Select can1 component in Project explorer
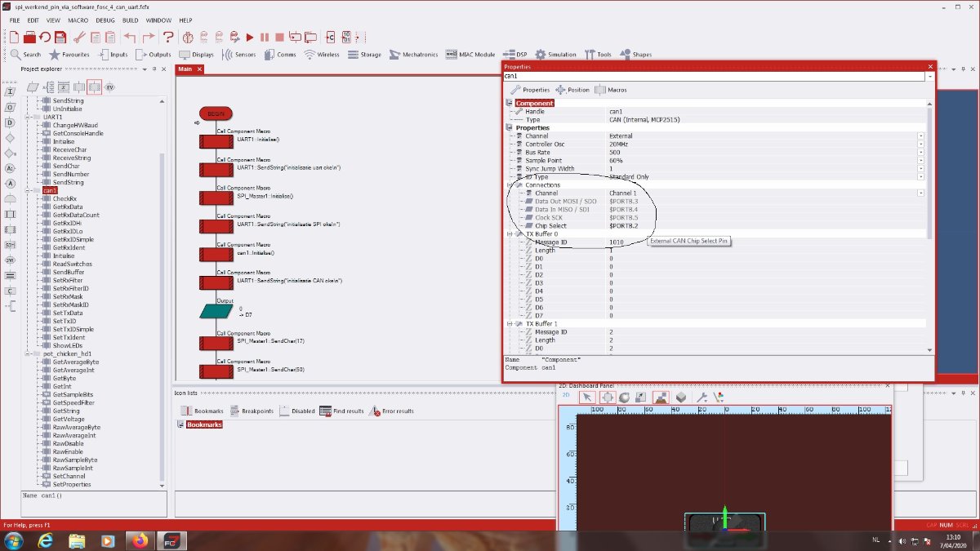 click(50, 190)
